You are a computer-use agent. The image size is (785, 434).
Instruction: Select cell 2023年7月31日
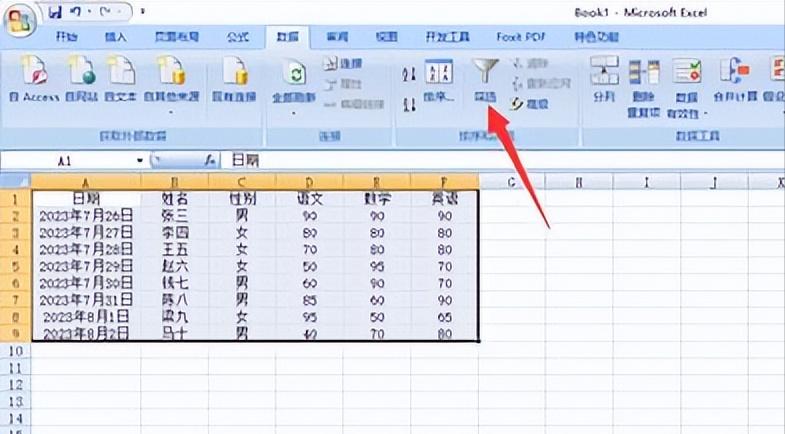(x=86, y=300)
